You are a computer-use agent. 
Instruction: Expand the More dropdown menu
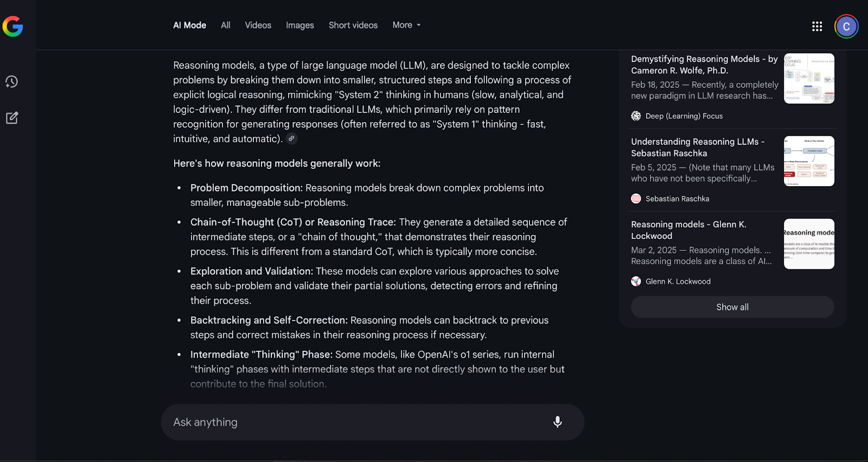point(406,25)
